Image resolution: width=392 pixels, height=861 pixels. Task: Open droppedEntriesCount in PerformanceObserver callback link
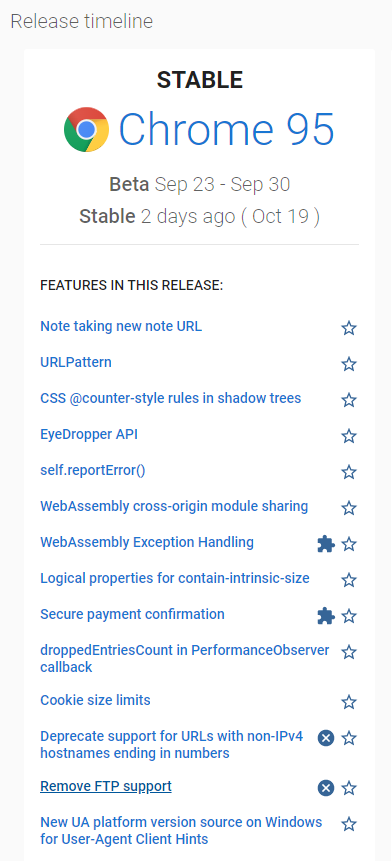pos(184,659)
